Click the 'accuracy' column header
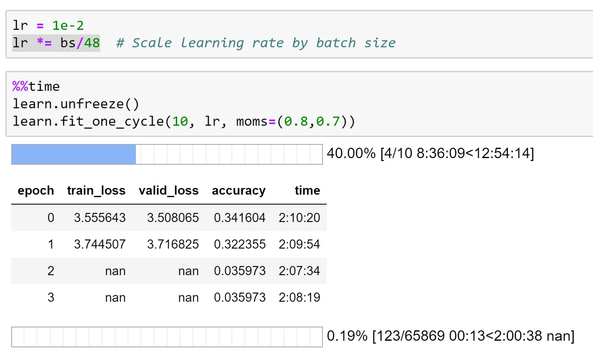 click(x=239, y=191)
